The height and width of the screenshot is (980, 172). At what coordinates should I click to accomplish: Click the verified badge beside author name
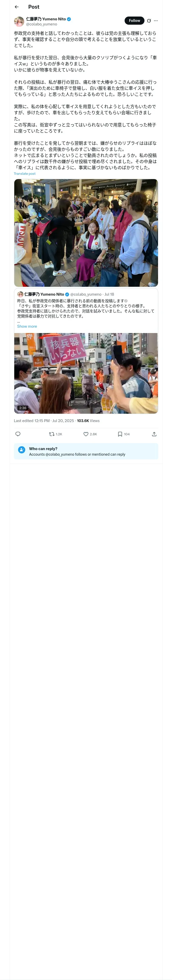click(x=69, y=19)
